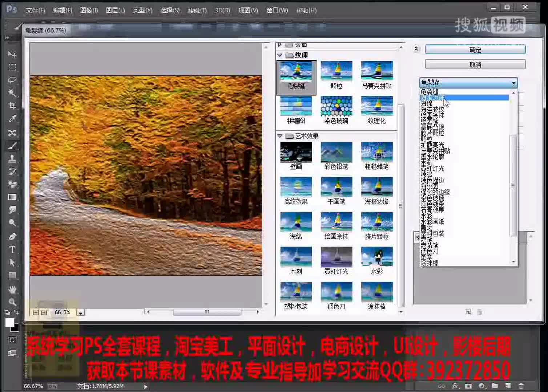
Task: Hide filter thumbnails with double-chevron button
Action: coord(416,49)
